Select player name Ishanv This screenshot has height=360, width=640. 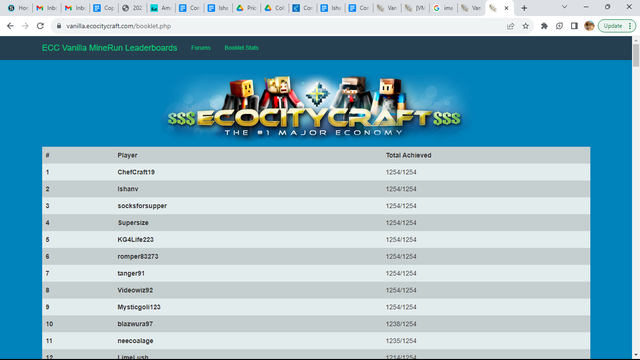pos(128,189)
